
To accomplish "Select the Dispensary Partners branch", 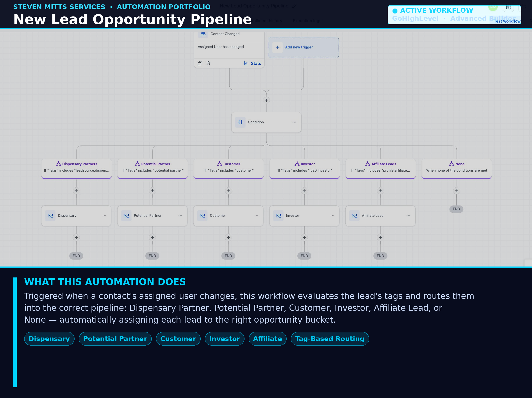I will (77, 169).
